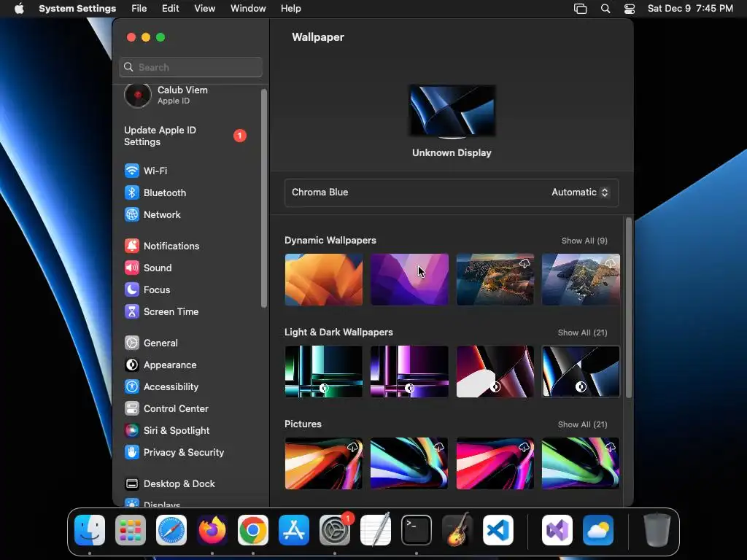The image size is (747, 560).
Task: Open Launchpad from the Dock
Action: tap(131, 530)
